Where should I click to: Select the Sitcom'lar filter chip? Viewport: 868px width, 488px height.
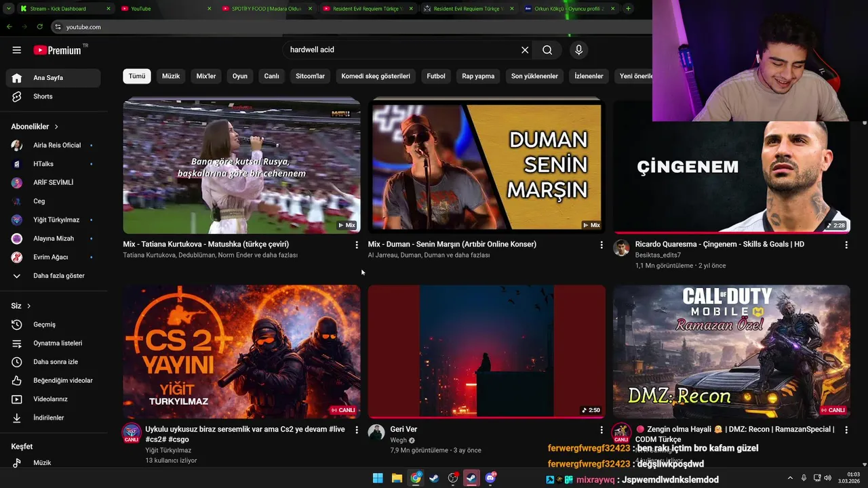click(311, 76)
